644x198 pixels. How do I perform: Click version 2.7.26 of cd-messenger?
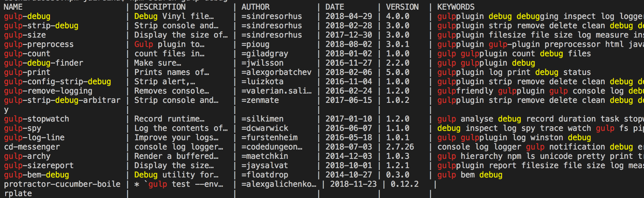point(400,147)
